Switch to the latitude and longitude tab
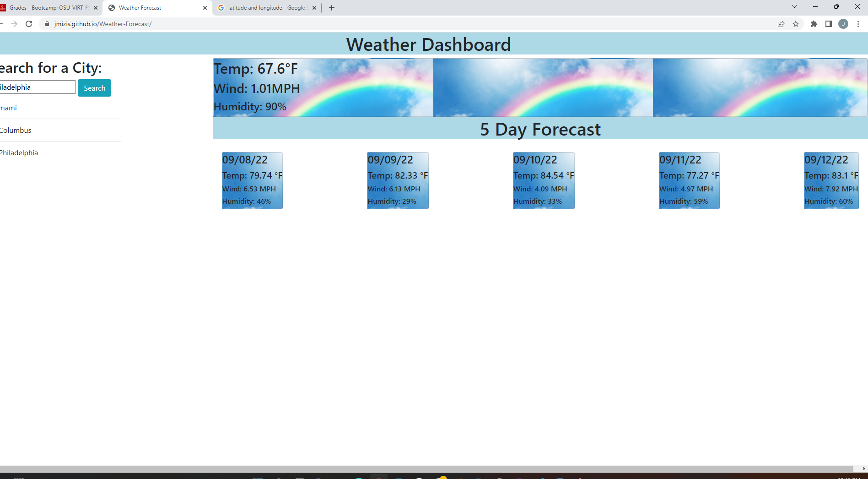 [261, 7]
